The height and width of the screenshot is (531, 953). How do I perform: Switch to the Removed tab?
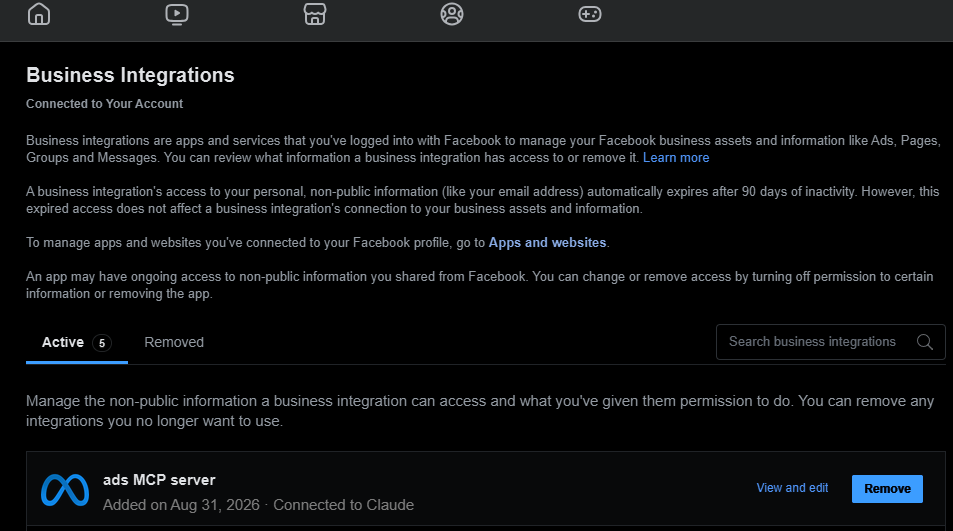174,343
